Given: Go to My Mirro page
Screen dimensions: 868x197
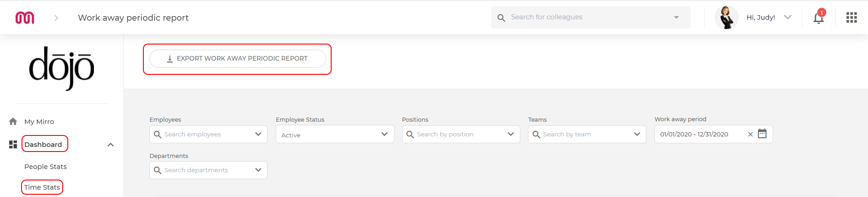Looking at the screenshot, I should 39,122.
